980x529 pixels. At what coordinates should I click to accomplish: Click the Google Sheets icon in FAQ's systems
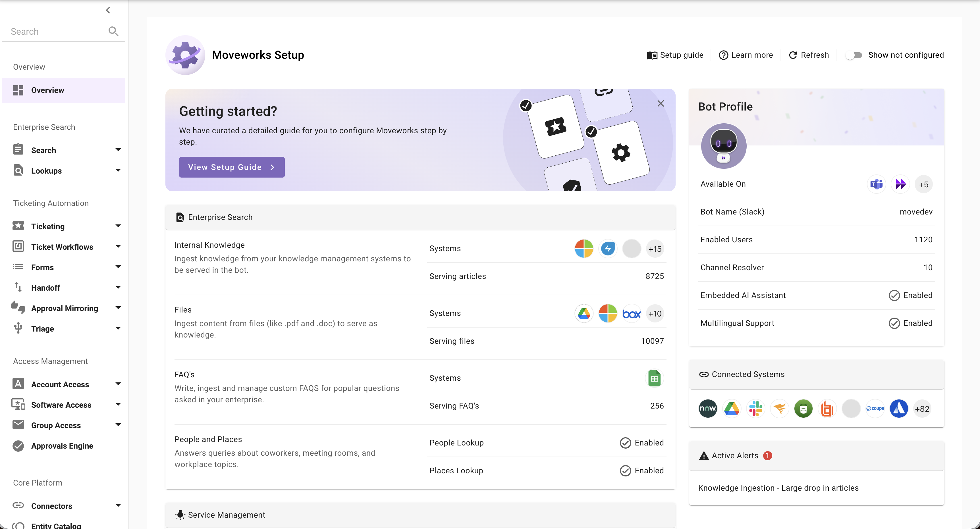[x=654, y=378]
